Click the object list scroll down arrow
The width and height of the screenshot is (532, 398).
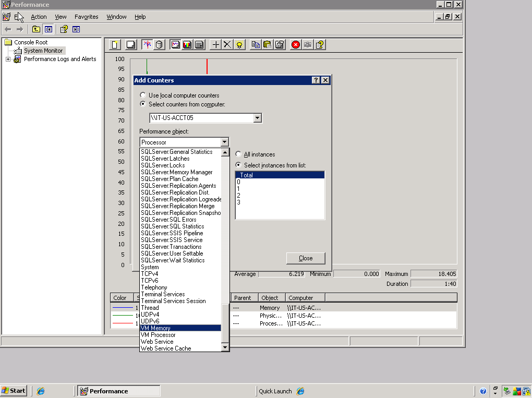225,347
